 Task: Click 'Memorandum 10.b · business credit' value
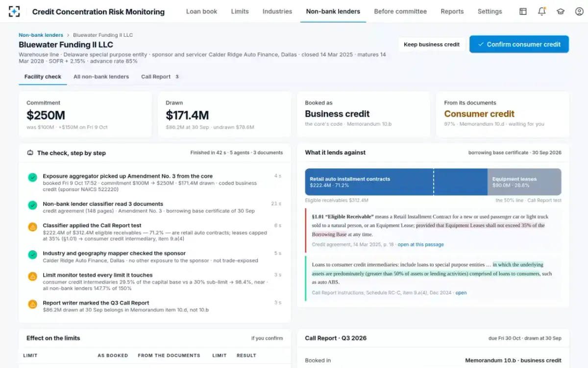point(513,360)
